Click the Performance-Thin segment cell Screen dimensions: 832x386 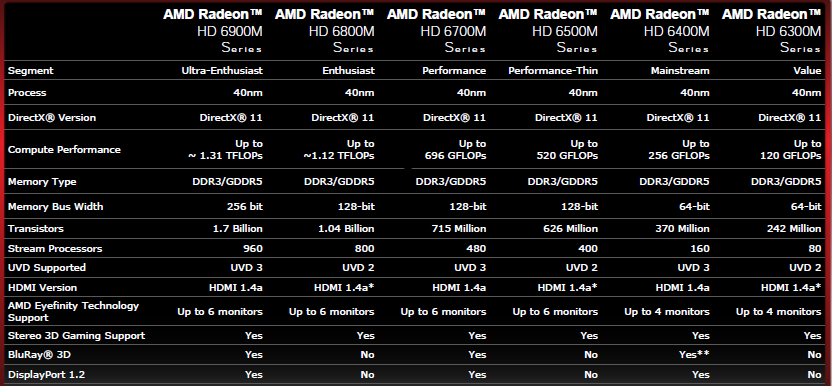(553, 71)
